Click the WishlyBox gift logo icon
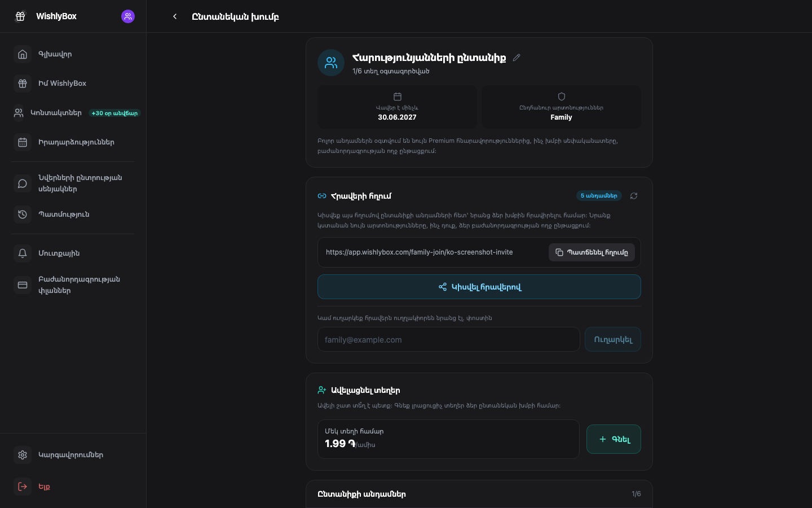812x508 pixels. [x=20, y=16]
